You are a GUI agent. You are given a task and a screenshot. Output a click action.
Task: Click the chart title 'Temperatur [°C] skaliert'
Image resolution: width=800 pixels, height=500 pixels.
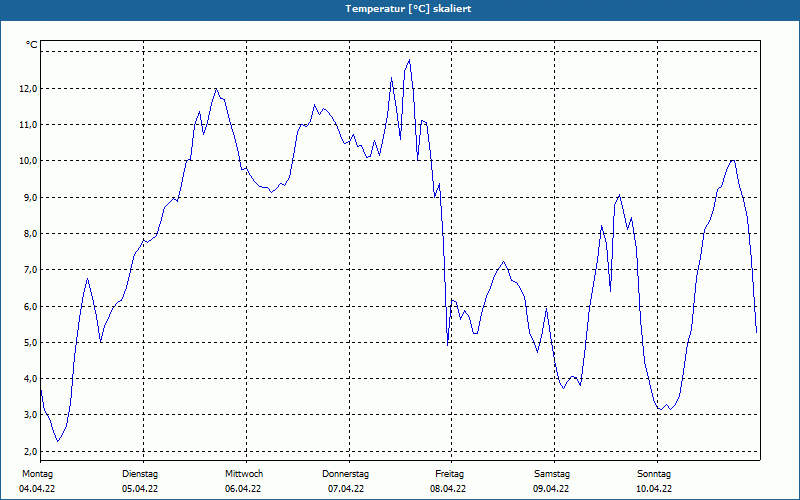tap(408, 9)
